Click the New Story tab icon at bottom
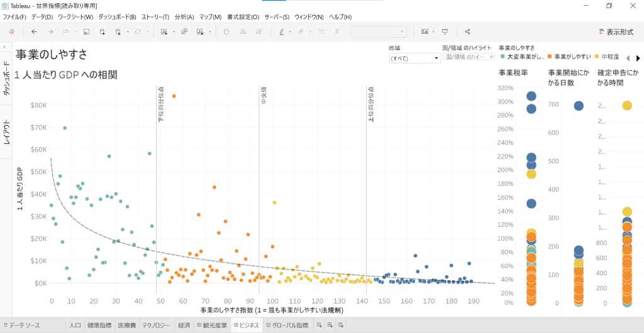Screen dimensions: 644x333 click(340, 325)
